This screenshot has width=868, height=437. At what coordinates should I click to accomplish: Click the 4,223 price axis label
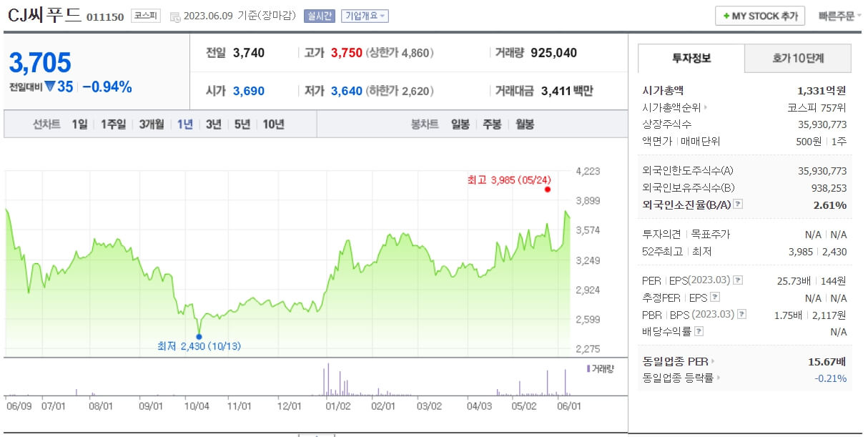click(588, 171)
